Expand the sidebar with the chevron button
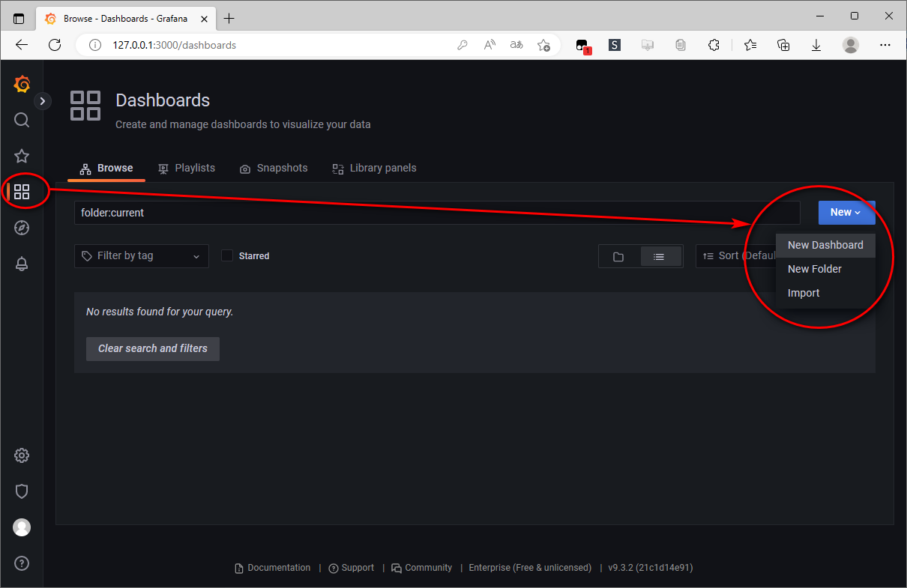This screenshot has width=907, height=588. [43, 100]
